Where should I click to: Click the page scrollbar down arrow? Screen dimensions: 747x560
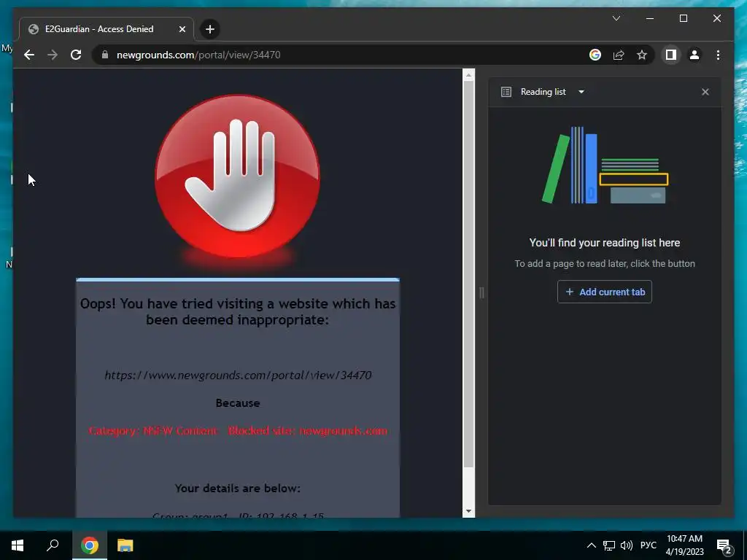point(468,511)
